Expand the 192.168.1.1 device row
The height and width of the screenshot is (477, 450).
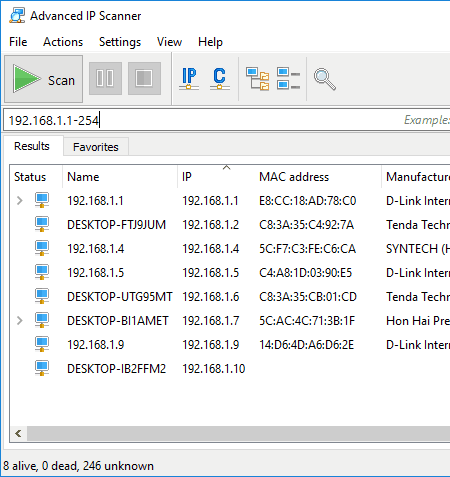pos(20,201)
